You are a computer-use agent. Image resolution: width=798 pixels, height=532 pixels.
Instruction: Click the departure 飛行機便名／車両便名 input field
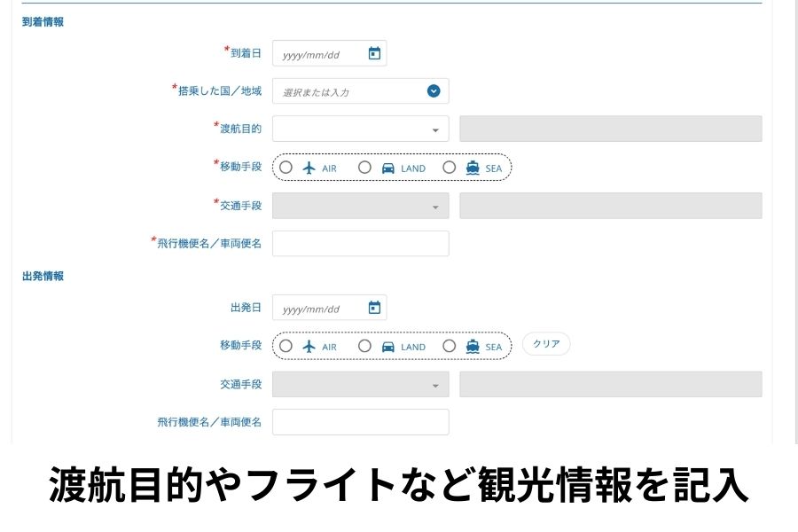click(360, 421)
